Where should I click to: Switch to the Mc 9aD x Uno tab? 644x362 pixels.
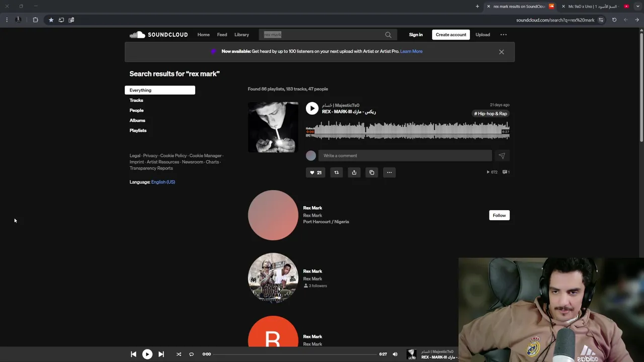pos(593,7)
